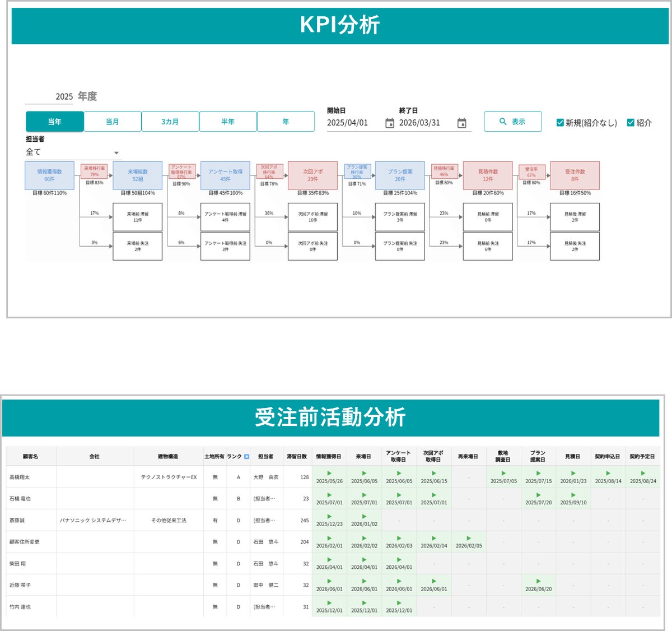Open the 終了日 calendar picker icon

461,123
